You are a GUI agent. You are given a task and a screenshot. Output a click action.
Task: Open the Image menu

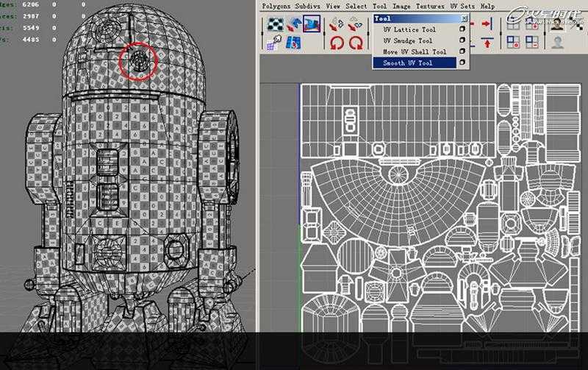point(401,7)
